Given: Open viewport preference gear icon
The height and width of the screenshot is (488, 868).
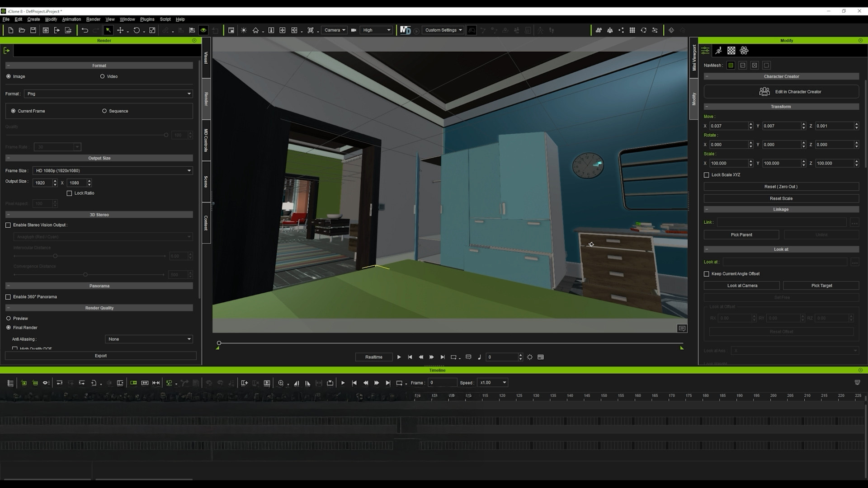Looking at the screenshot, I should pos(529,357).
